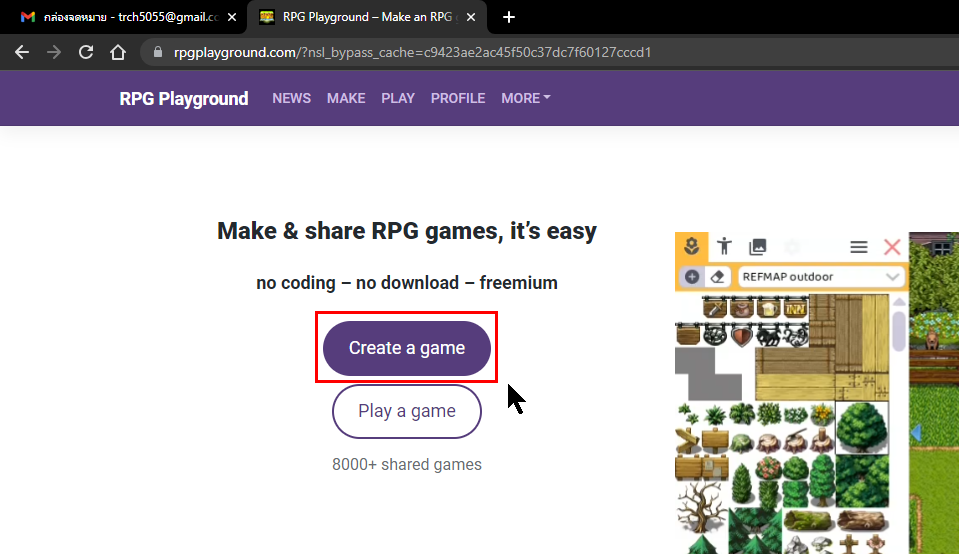
Task: Pick the pouch shop sign tile
Action: click(x=742, y=308)
